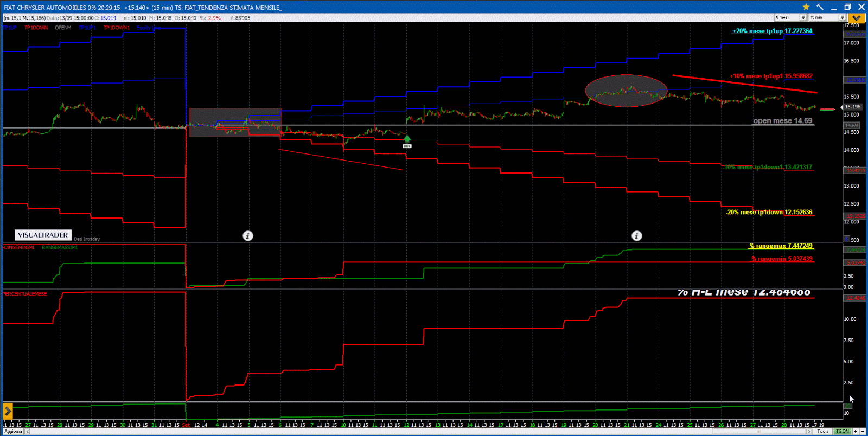The width and height of the screenshot is (868, 436).
Task: Click the '-10% mese tp1down1 13.421317' label
Action: coord(767,167)
